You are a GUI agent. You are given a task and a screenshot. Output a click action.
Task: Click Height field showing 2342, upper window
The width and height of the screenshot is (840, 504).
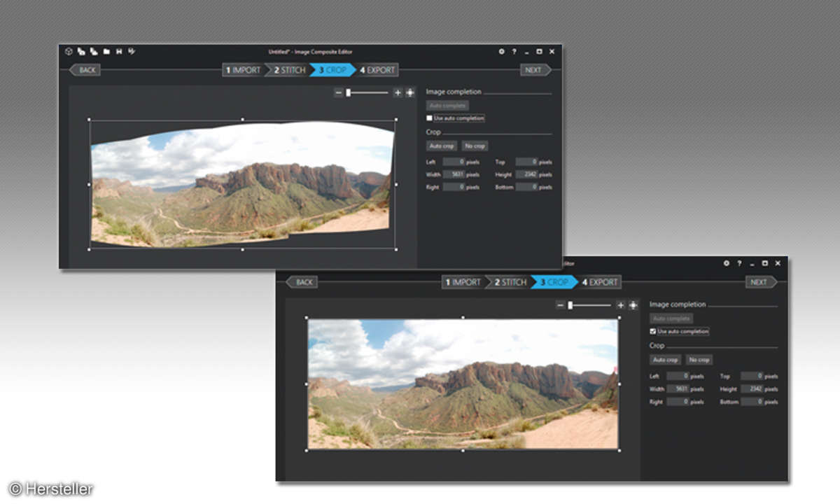pos(526,174)
